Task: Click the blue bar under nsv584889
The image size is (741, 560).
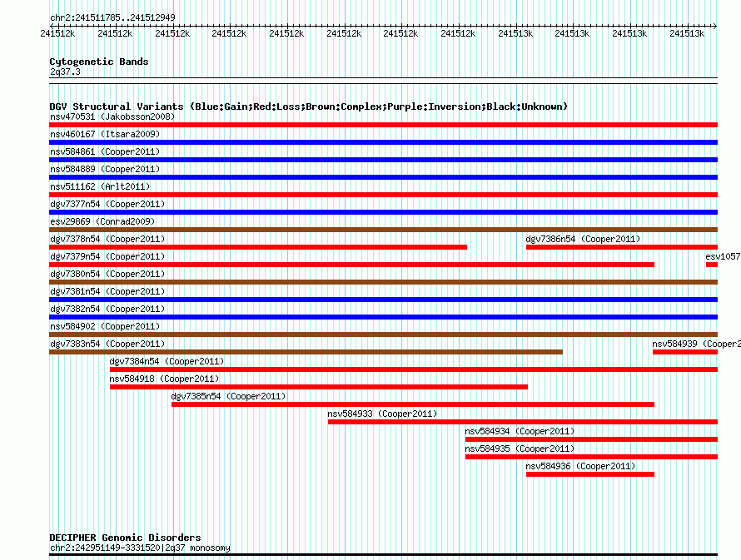Action: pos(383,177)
